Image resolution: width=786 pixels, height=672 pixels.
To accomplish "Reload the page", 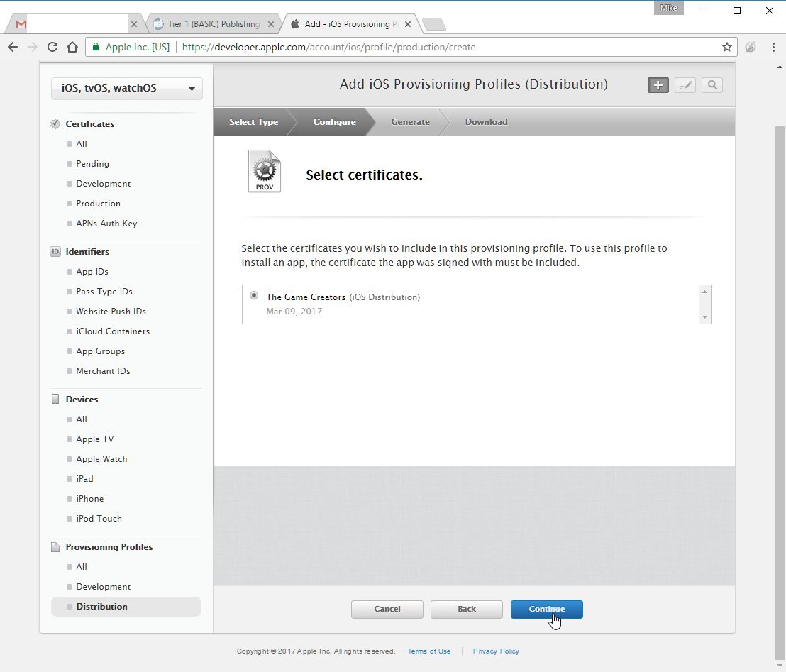I will (x=52, y=47).
